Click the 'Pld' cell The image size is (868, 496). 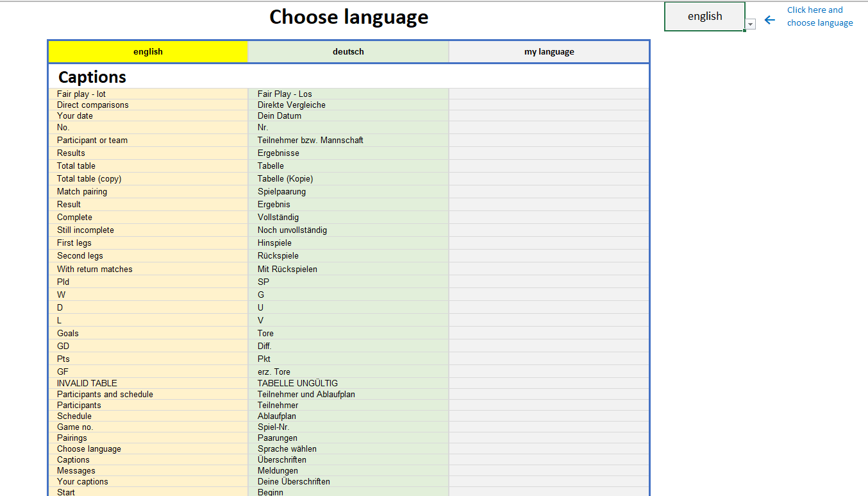pyautogui.click(x=148, y=282)
